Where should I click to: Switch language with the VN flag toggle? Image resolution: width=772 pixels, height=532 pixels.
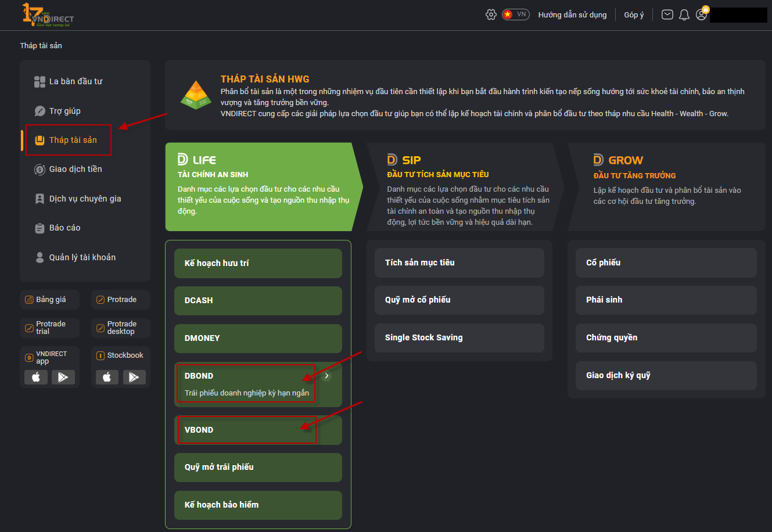point(516,15)
